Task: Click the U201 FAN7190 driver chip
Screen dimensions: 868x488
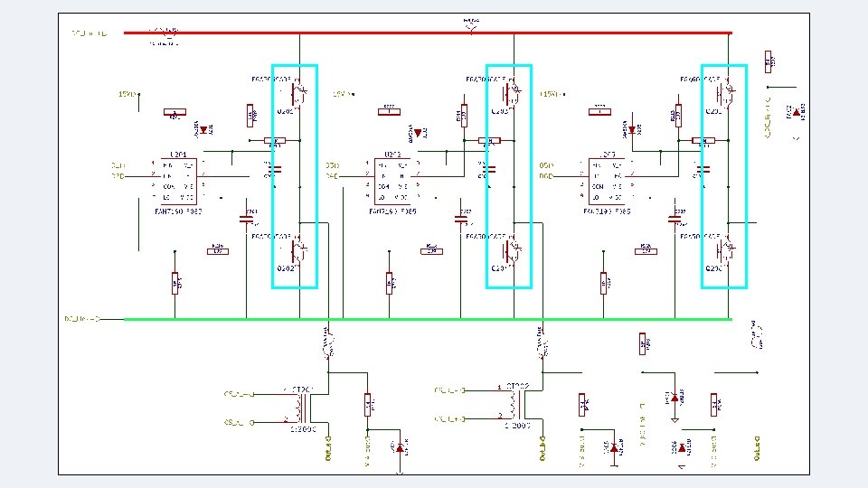Action: 178,182
